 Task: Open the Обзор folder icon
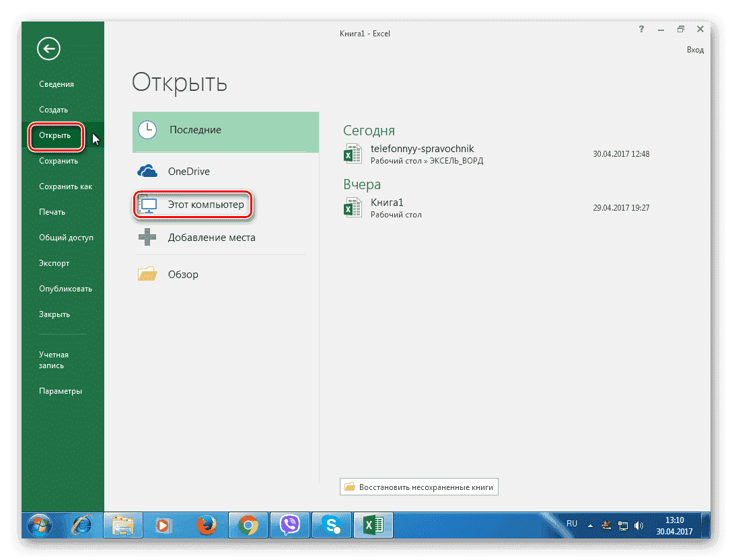click(x=147, y=274)
